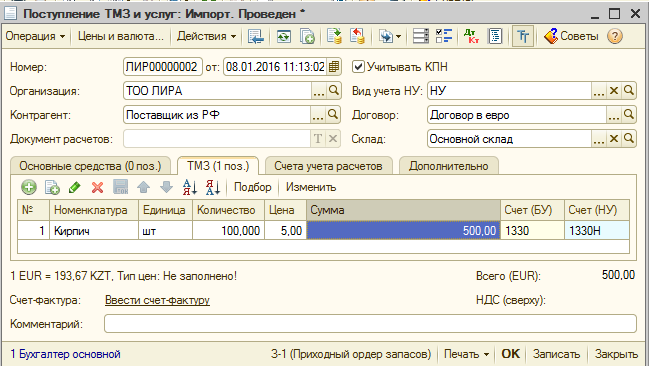Click the sort descending icon
Screen dimensions: 649x366
coord(213,188)
